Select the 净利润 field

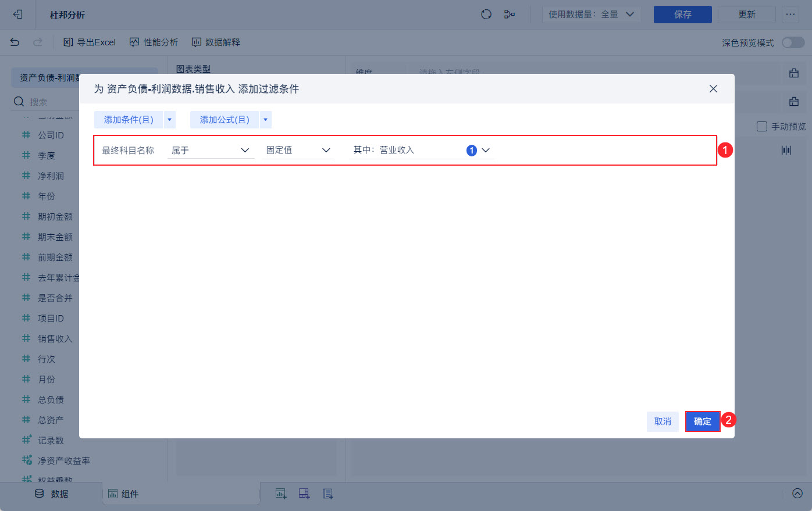tap(51, 176)
